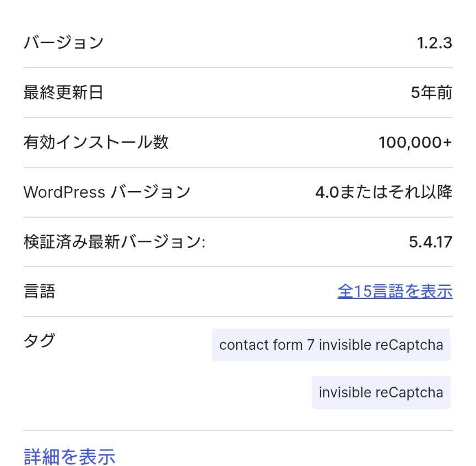Click the バージョン label in the first row

point(64,42)
